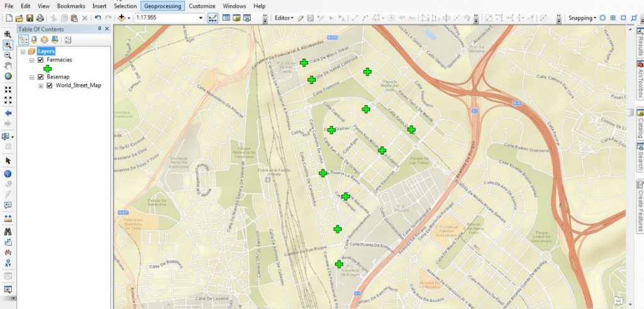Click the Save document icon
Viewport: 644px width, 309px height.
point(30,18)
